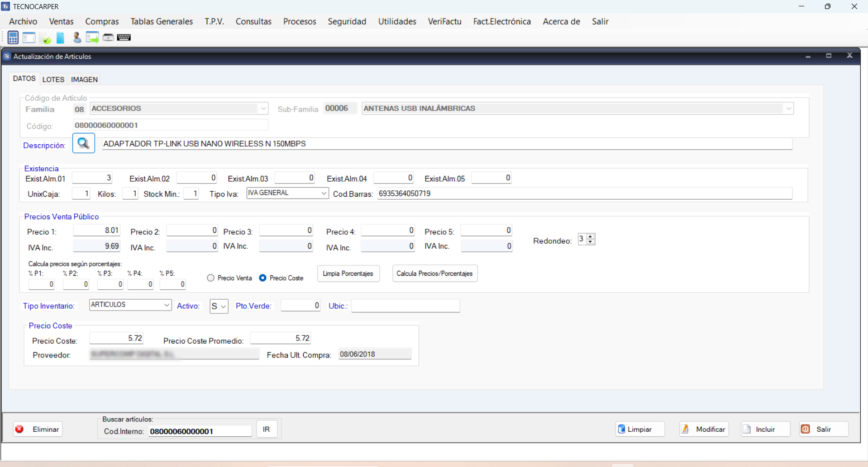Viewport: 868px width, 467px height.
Task: Click the window with green arrow icon
Action: (92, 38)
